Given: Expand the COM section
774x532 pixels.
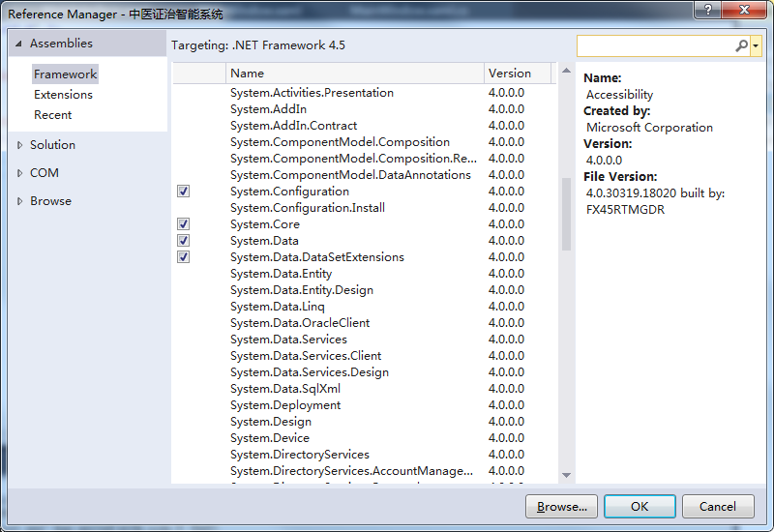Looking at the screenshot, I should pyautogui.click(x=19, y=173).
